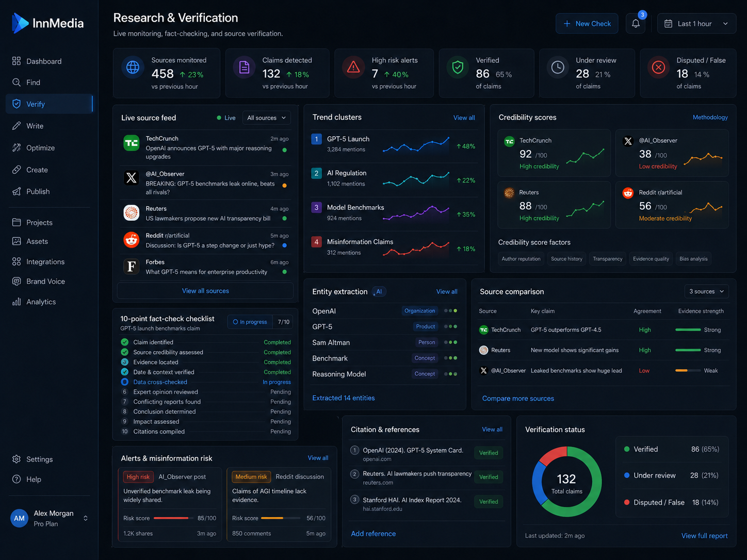The image size is (747, 560).
Task: Click Compare more sources link
Action: (518, 399)
